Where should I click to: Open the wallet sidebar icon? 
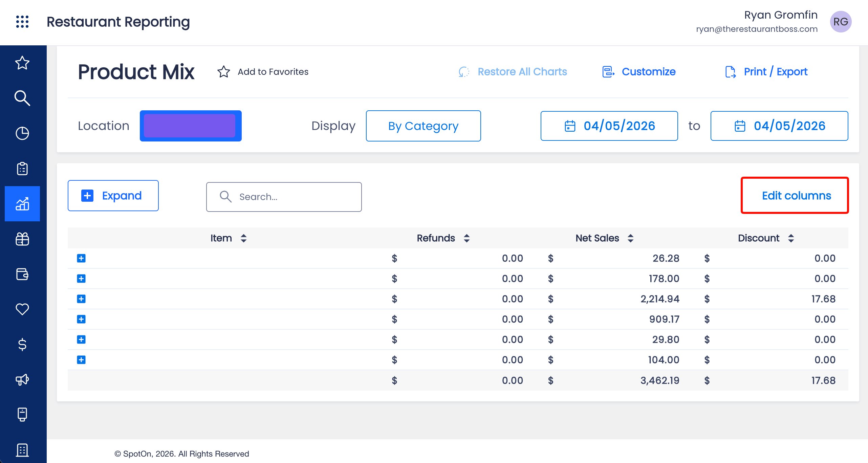tap(22, 274)
